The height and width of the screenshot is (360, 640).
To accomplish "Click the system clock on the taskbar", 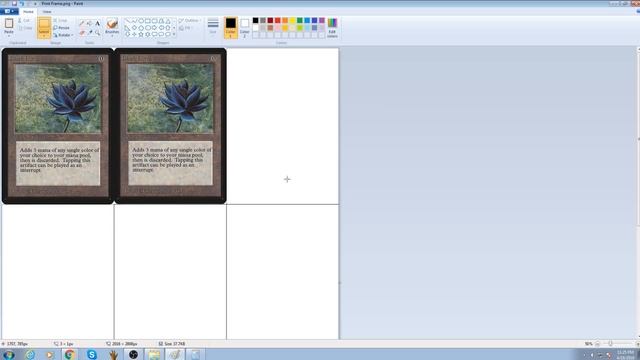I will 625,354.
